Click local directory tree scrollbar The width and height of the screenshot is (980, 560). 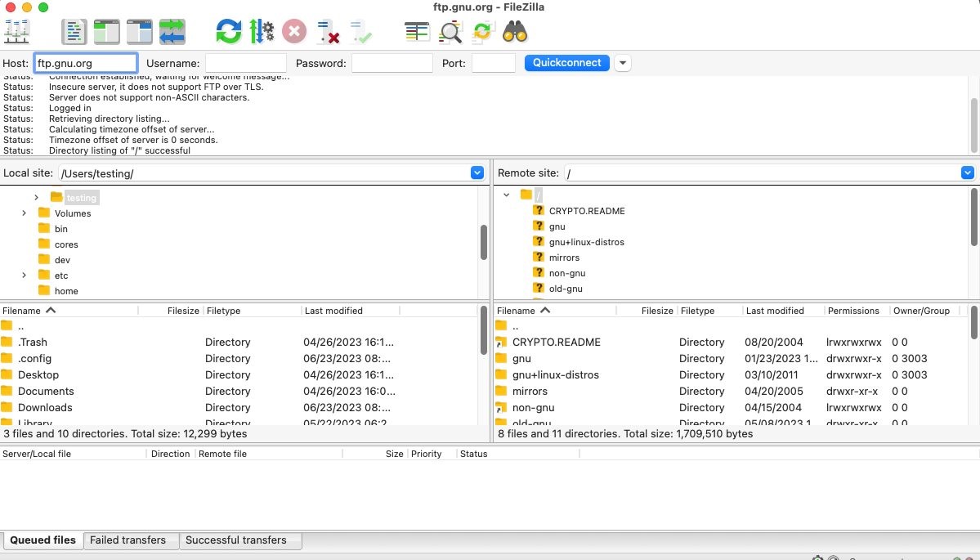[x=484, y=243]
